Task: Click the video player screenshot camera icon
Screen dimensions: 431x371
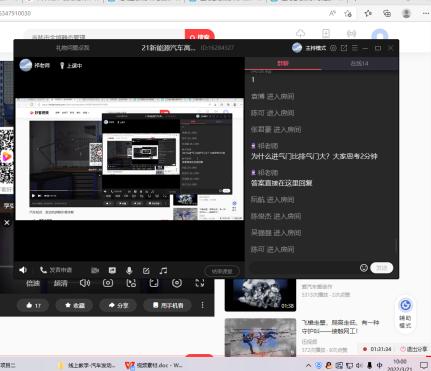Action: [108, 283]
